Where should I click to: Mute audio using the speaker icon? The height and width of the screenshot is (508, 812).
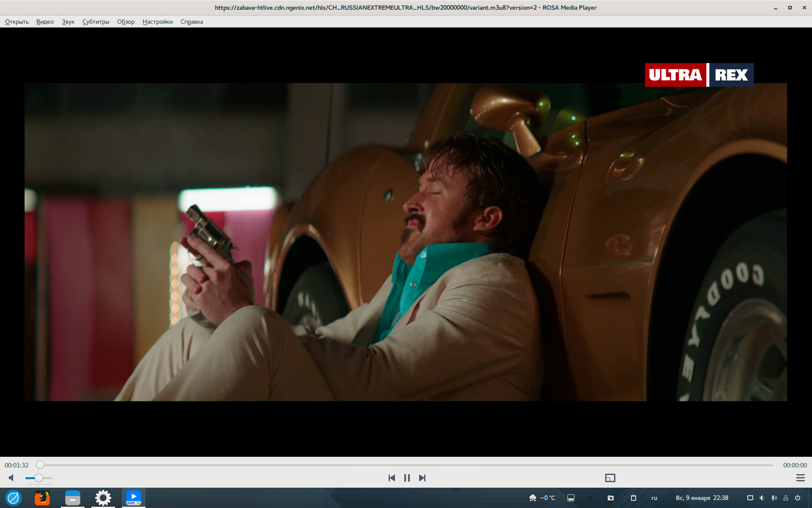tap(11, 478)
